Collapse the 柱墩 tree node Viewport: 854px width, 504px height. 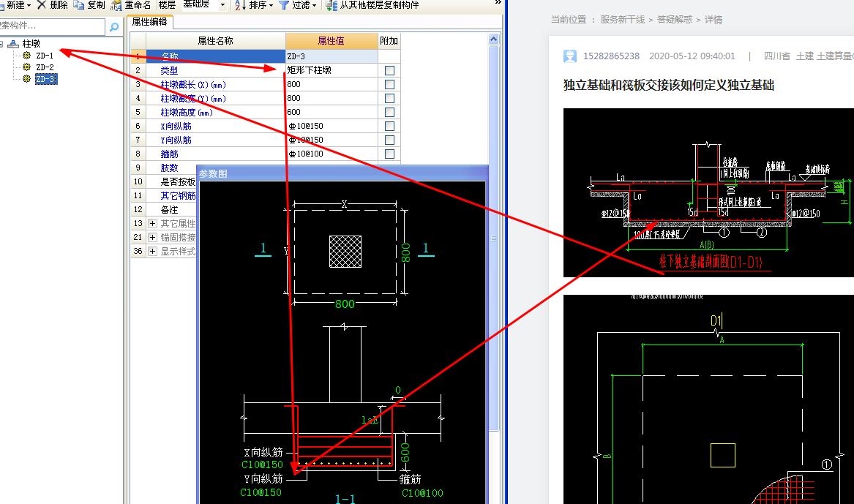pyautogui.click(x=1, y=44)
